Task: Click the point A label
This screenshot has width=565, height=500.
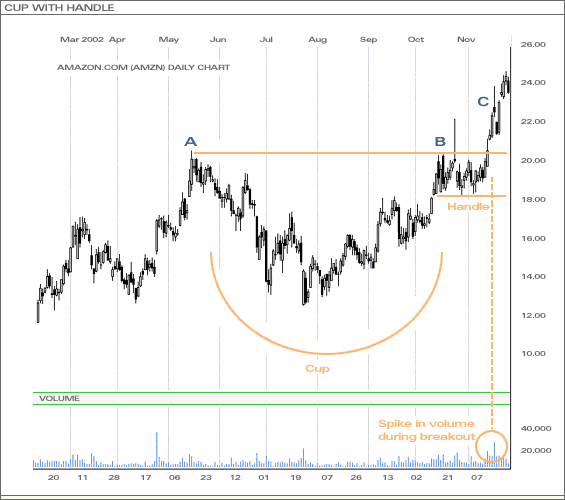Action: coord(191,142)
